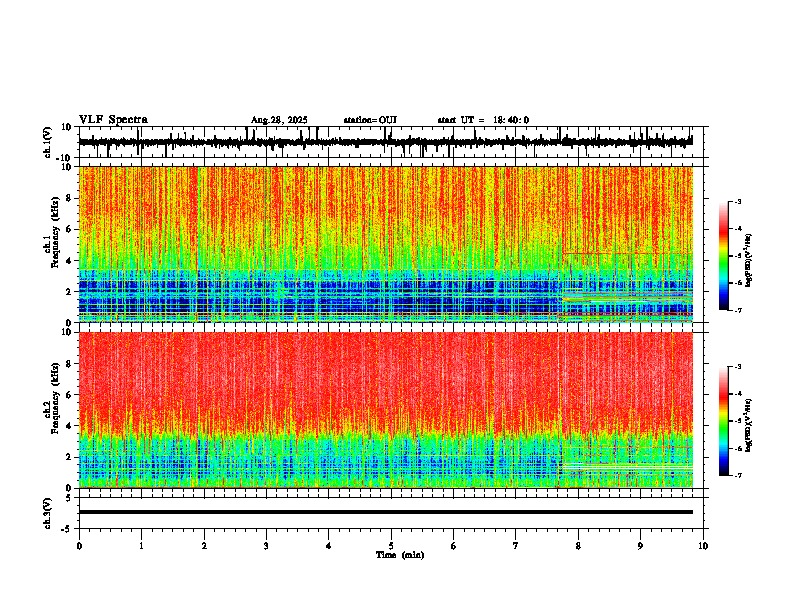Viewport: 792px width, 612px height.
Task: Click the "10" tick on the time axis
Action: (x=703, y=546)
